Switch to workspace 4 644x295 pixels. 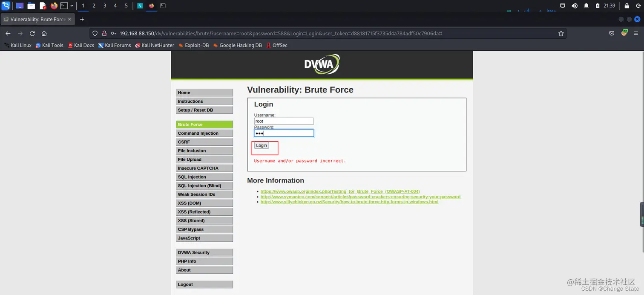click(115, 6)
